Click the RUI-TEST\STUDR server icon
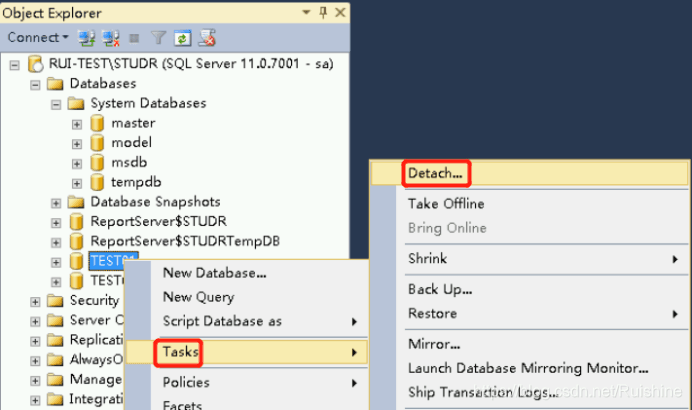This screenshot has height=410, width=692. pyautogui.click(x=35, y=64)
